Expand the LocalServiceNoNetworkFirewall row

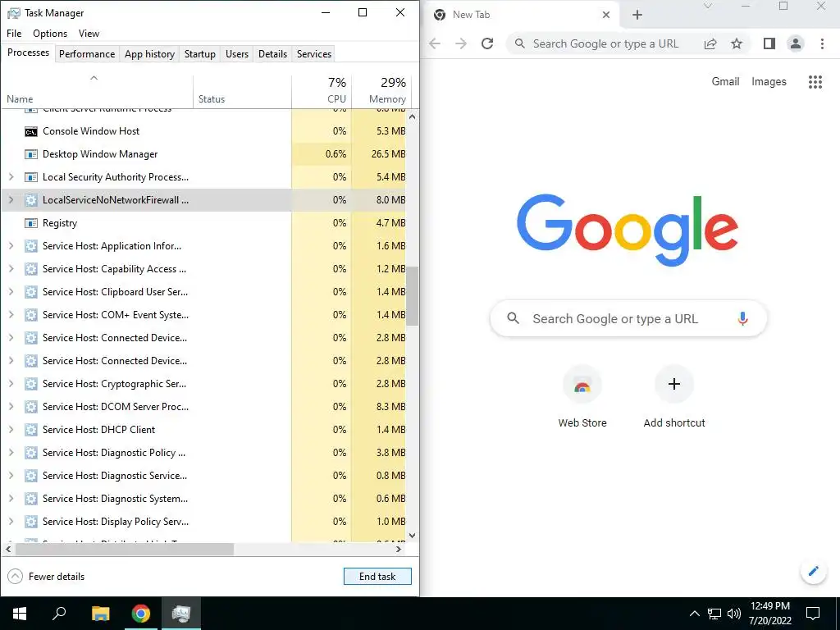click(x=11, y=200)
